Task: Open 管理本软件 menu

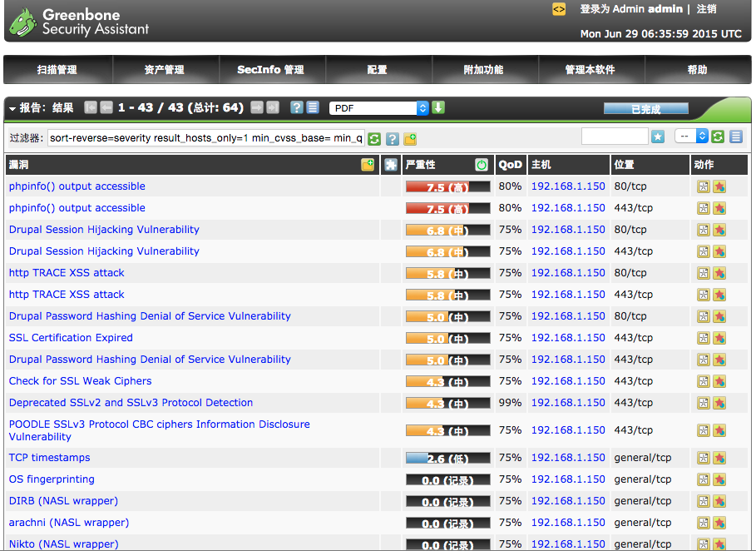Action: [x=590, y=70]
